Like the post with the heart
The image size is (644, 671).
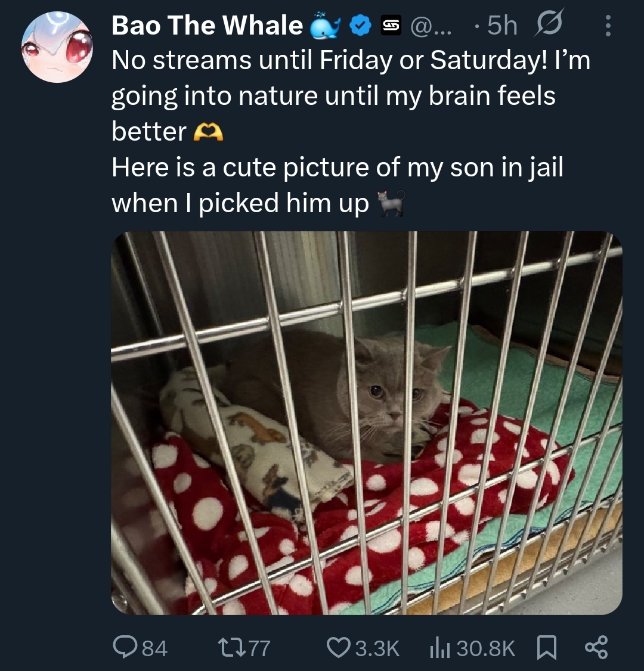point(339,647)
